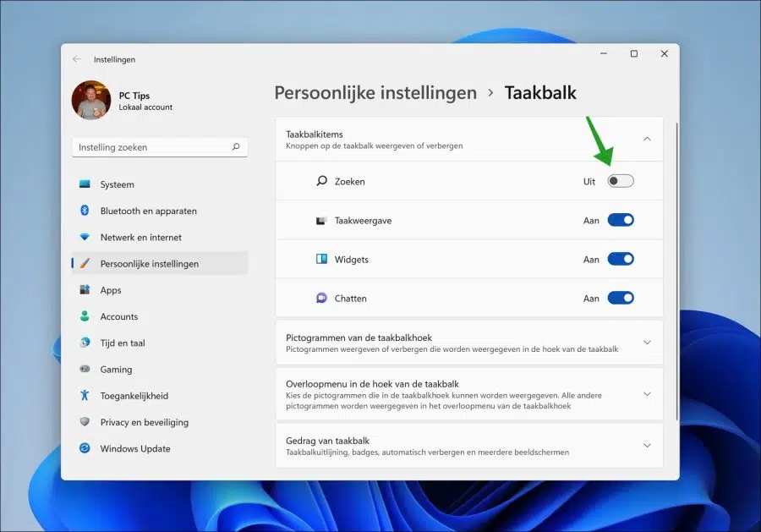Open the Accounts settings page

[160, 316]
